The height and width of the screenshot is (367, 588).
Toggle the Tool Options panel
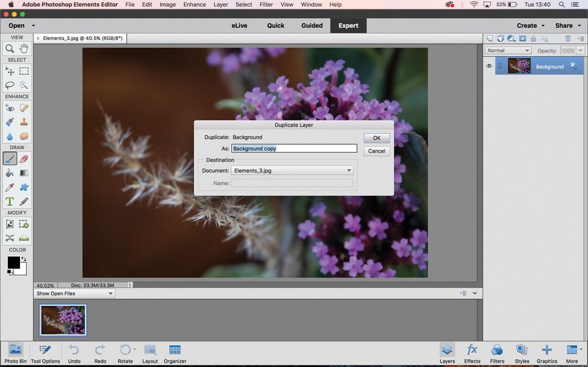tap(44, 352)
